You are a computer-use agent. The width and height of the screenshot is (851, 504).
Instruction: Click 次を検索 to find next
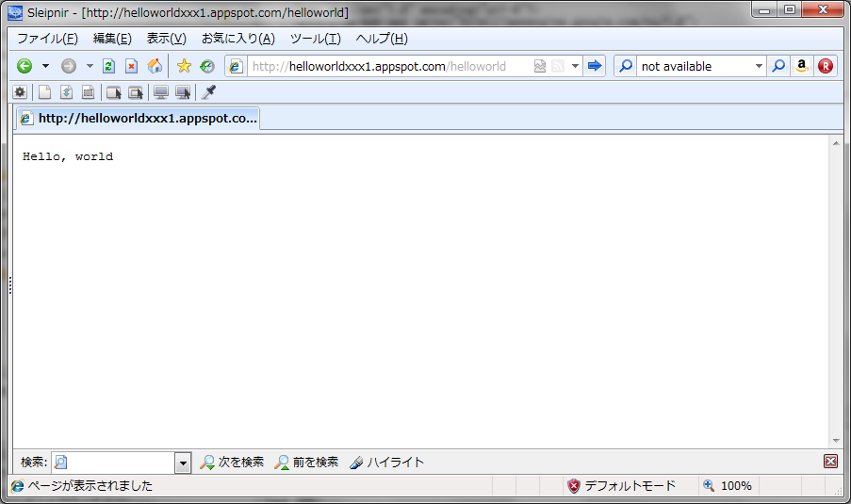point(232,463)
